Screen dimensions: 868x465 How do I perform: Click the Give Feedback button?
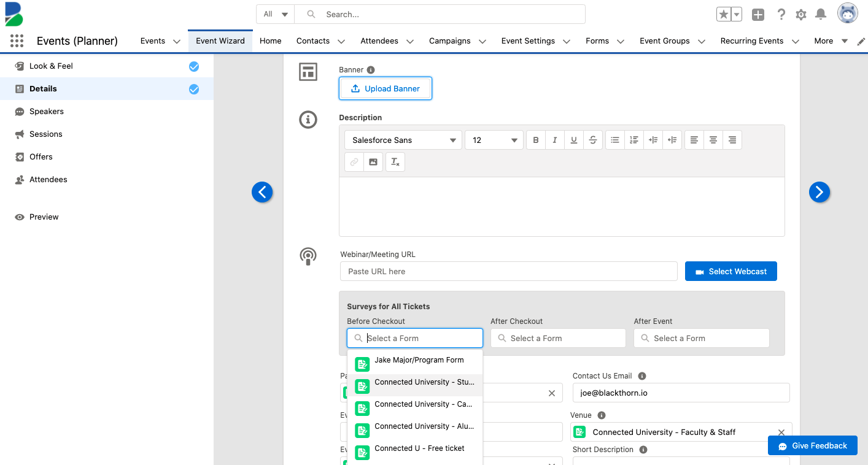click(x=813, y=445)
